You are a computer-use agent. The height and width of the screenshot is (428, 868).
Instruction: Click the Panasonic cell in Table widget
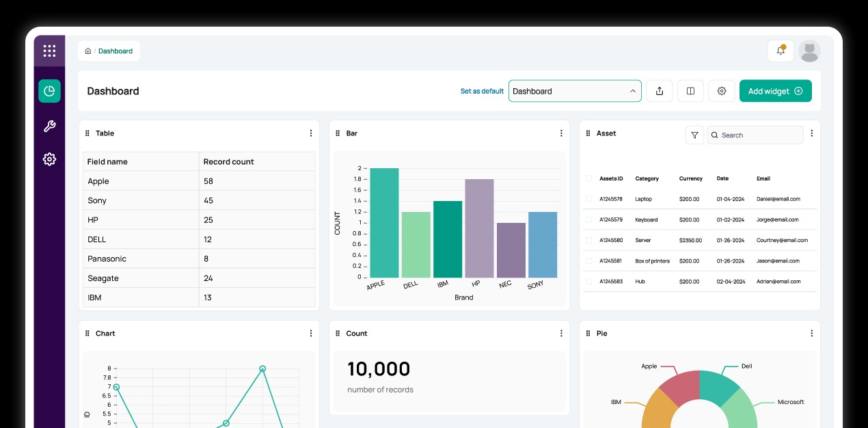point(141,258)
